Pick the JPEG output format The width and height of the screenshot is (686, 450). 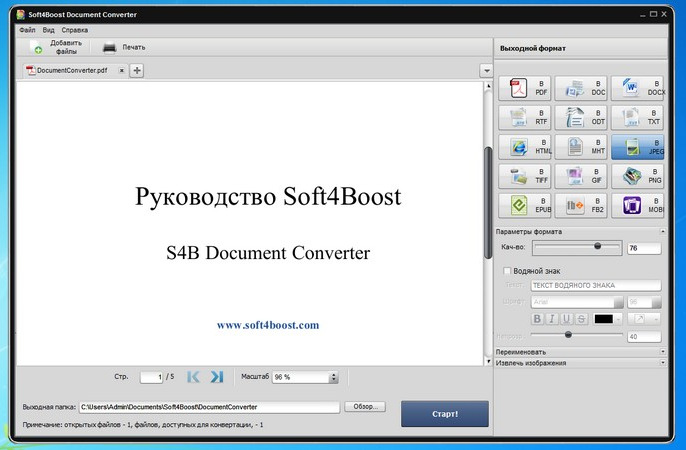(x=637, y=147)
